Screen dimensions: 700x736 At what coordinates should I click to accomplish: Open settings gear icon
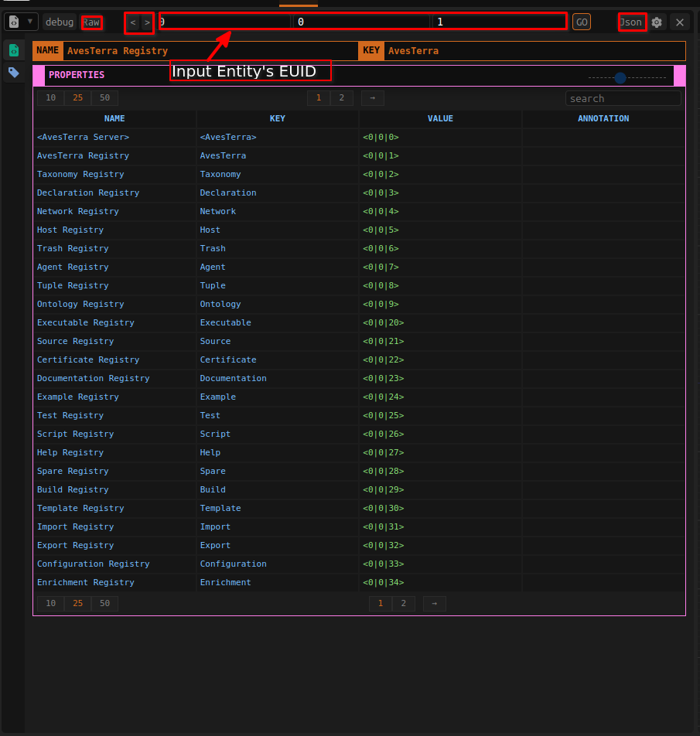(657, 22)
